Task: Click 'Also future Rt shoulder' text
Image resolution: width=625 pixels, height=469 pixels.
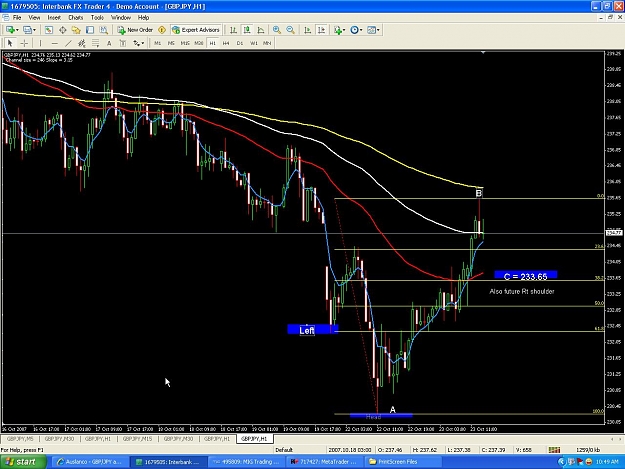Action: click(522, 292)
